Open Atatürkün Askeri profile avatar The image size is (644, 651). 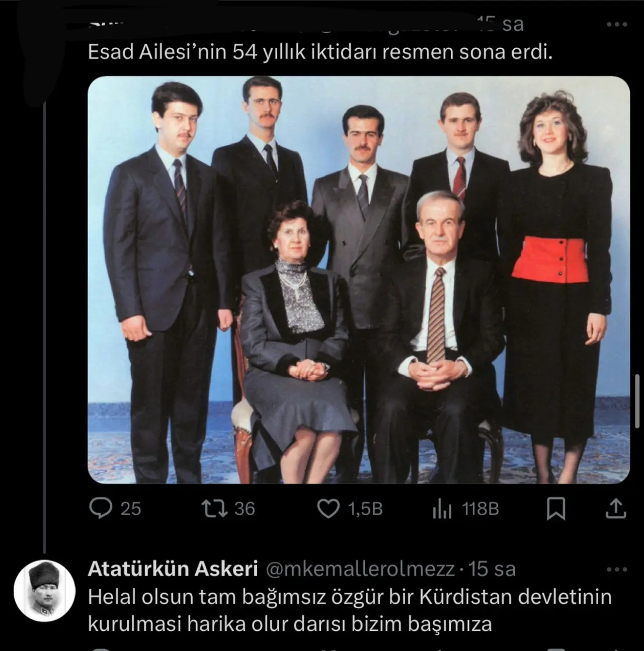click(x=44, y=591)
